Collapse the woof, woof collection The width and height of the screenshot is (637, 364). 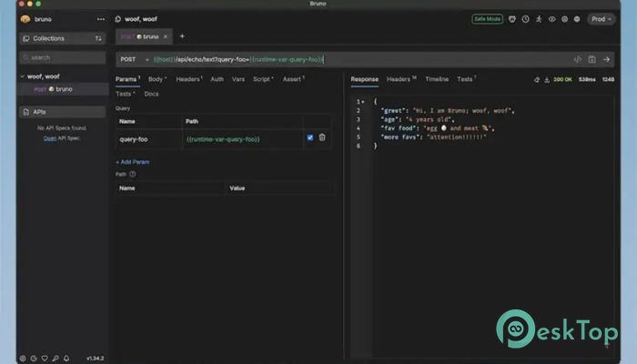pos(23,76)
